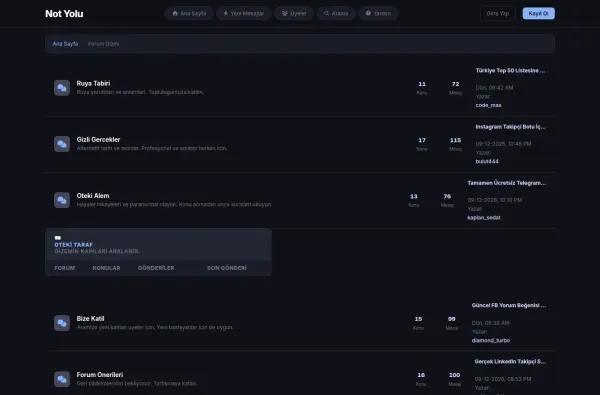Click the Forum Onerileri forum icon

[62, 379]
